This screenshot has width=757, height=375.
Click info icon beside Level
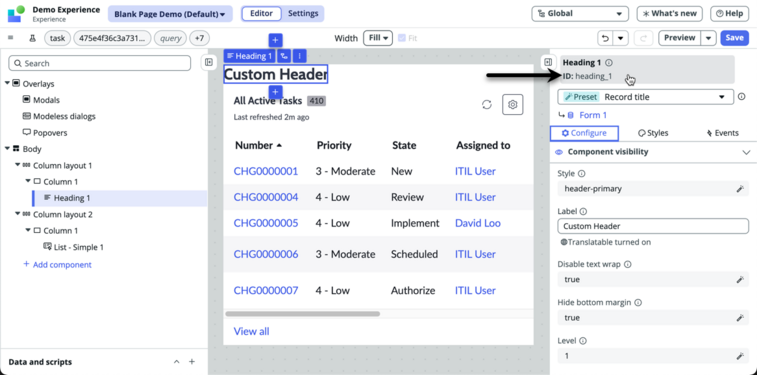pyautogui.click(x=583, y=341)
